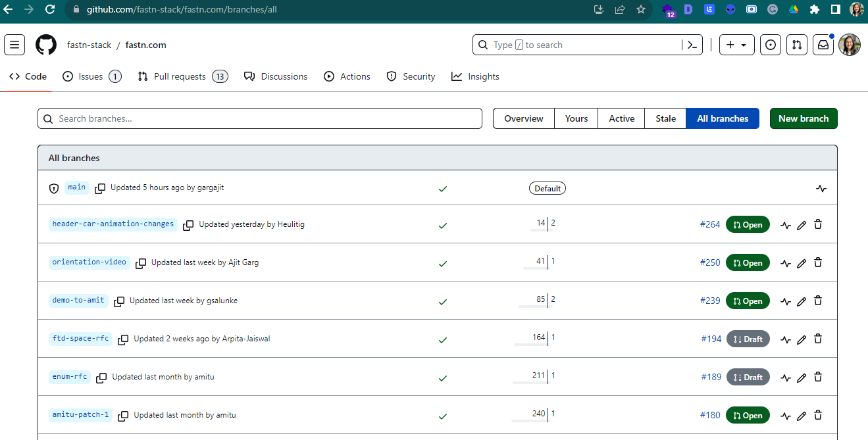Open the fastn.com repository link
This screenshot has height=440, width=868.
point(145,45)
